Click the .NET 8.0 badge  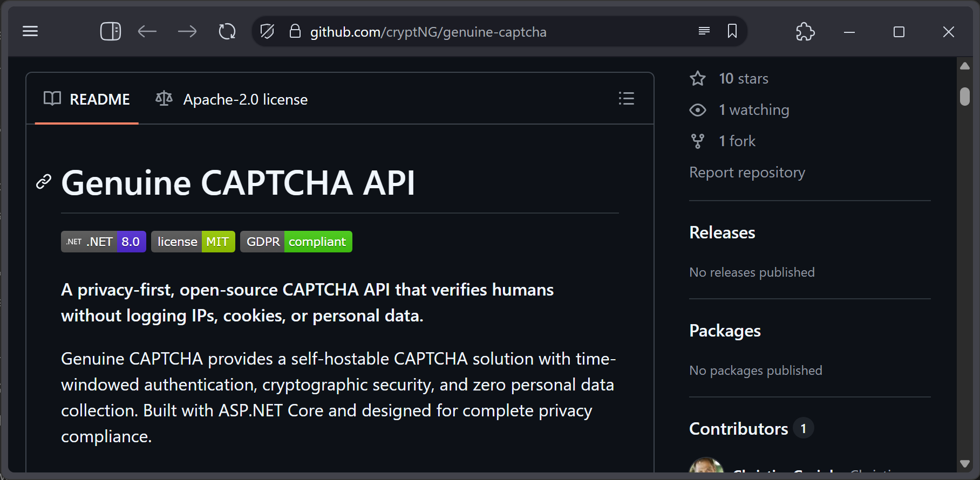coord(104,242)
